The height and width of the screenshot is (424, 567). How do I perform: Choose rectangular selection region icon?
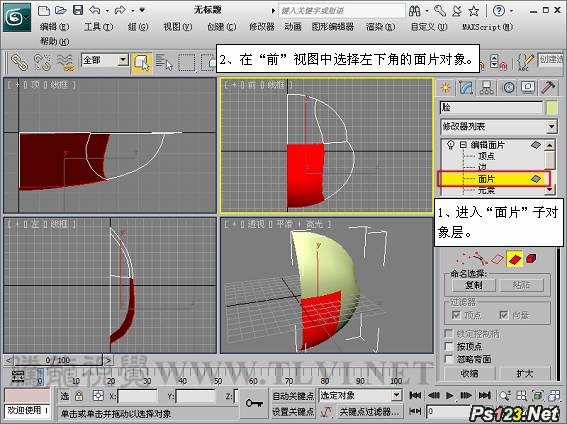(x=187, y=63)
